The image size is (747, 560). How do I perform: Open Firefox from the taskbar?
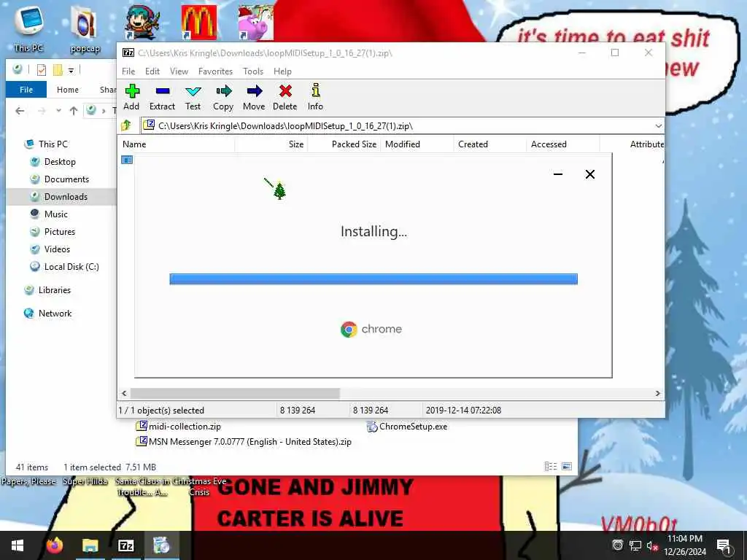pyautogui.click(x=54, y=545)
